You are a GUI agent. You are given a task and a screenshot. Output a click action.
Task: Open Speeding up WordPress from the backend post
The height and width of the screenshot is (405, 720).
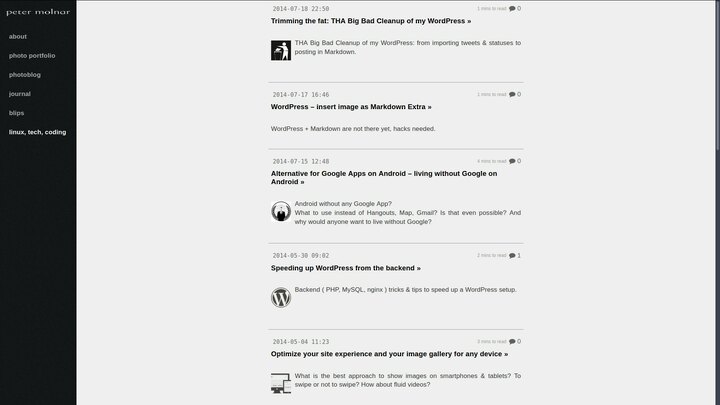click(345, 268)
